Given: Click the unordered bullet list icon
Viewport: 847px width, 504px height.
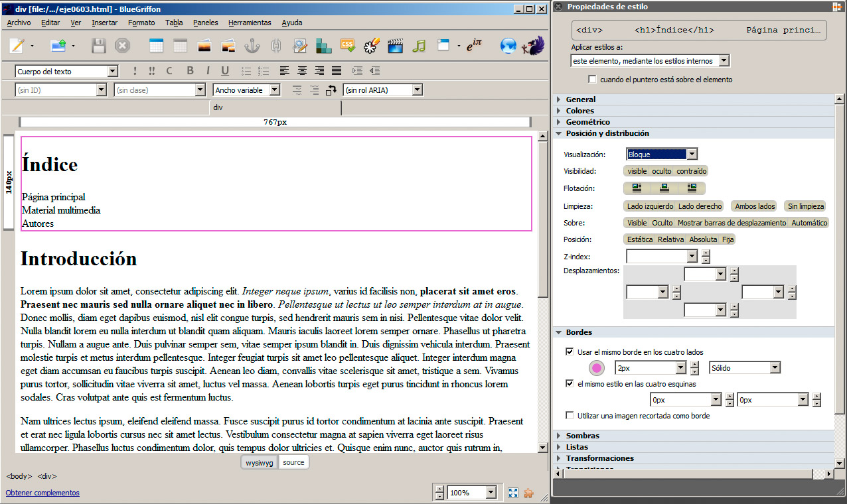Looking at the screenshot, I should (246, 71).
